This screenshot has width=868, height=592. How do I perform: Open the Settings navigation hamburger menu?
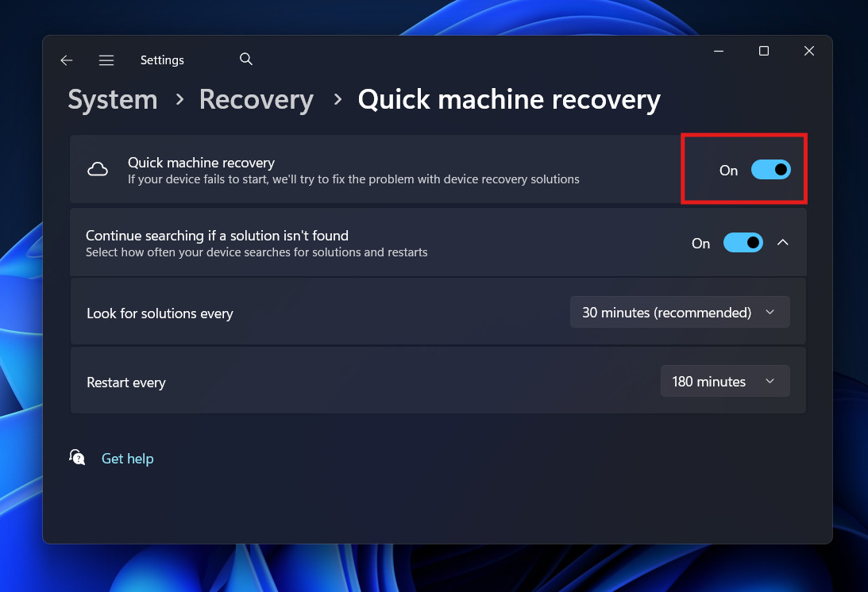[106, 60]
